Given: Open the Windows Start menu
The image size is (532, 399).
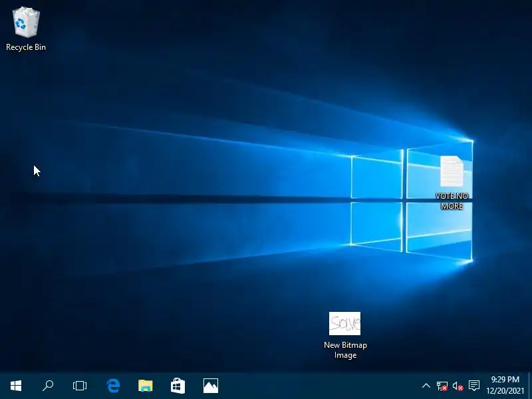Looking at the screenshot, I should (16, 386).
